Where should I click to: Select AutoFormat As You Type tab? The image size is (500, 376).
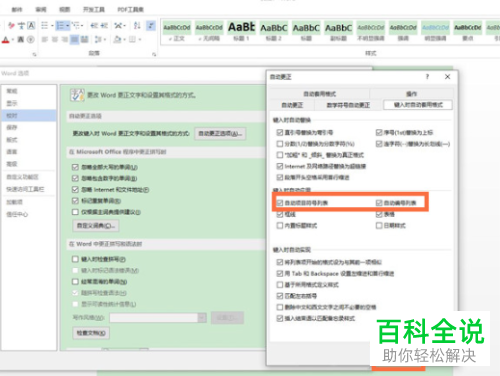418,105
